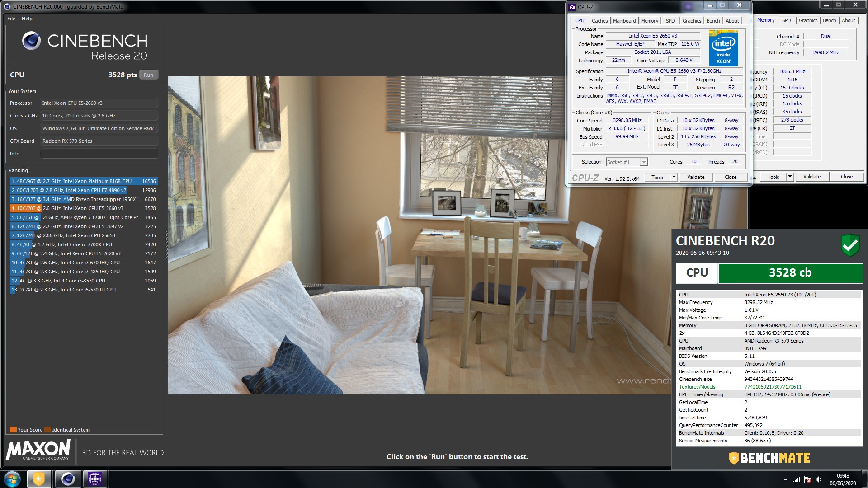868x488 pixels.
Task: Open the Windows Start orb
Action: (x=12, y=479)
